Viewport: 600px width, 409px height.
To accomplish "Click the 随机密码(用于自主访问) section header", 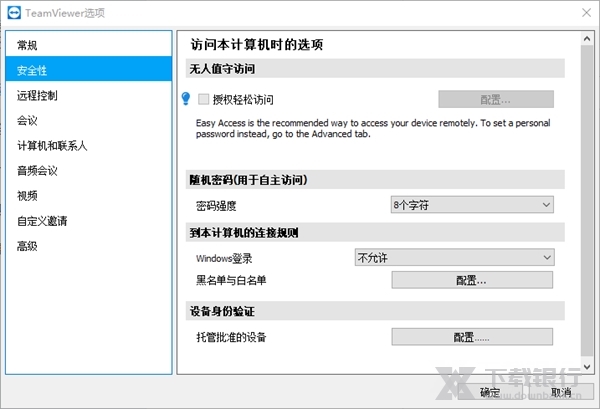I will coord(375,179).
